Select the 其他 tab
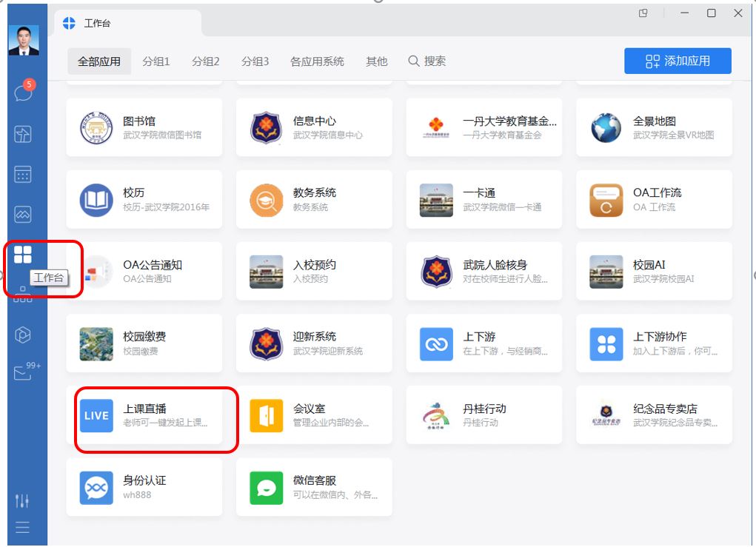 [x=376, y=61]
